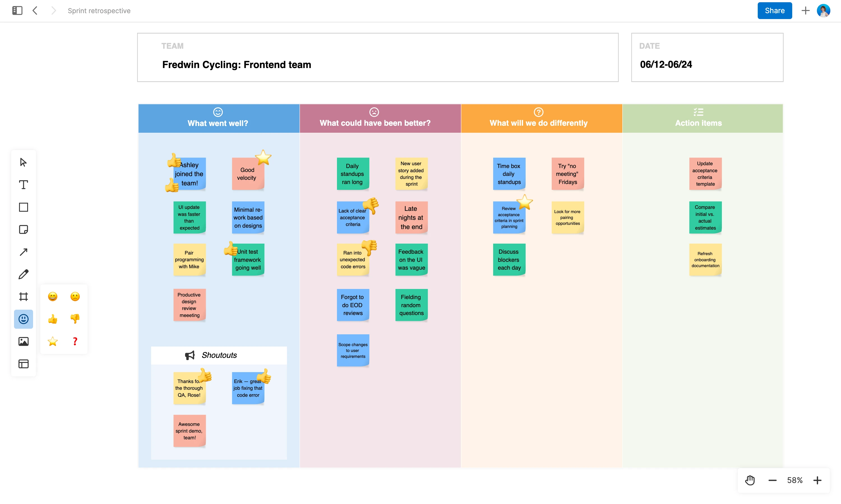Go back with the back chevron
The width and height of the screenshot is (841, 504).
(x=35, y=11)
